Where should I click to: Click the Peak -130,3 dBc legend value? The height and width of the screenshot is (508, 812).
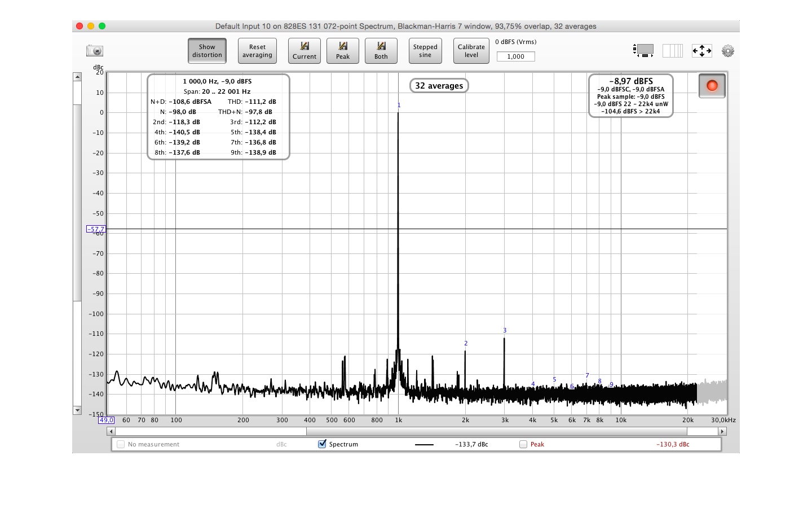click(x=673, y=445)
